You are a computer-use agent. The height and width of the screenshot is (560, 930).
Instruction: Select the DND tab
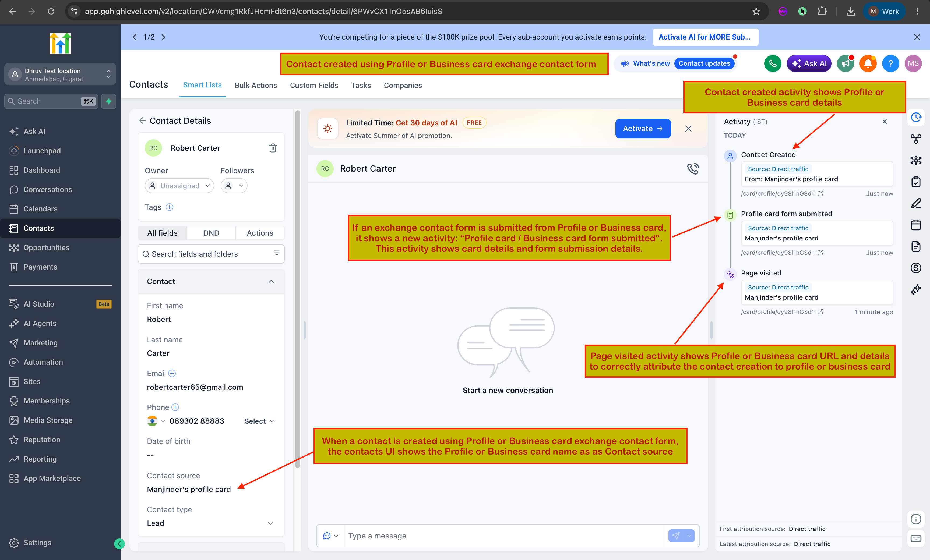pyautogui.click(x=211, y=233)
